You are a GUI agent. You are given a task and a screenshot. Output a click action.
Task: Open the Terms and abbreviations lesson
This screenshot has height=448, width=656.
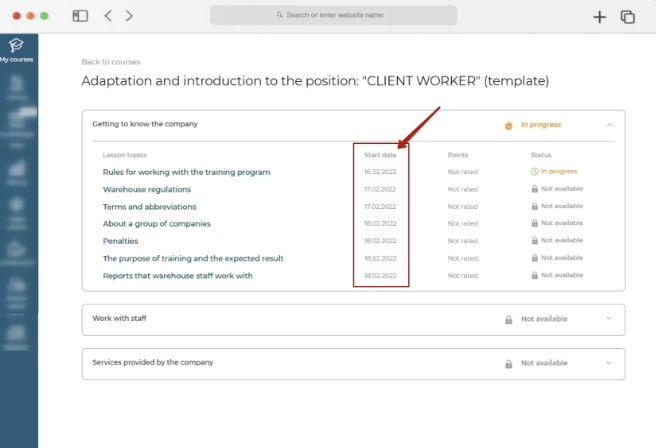click(x=149, y=207)
